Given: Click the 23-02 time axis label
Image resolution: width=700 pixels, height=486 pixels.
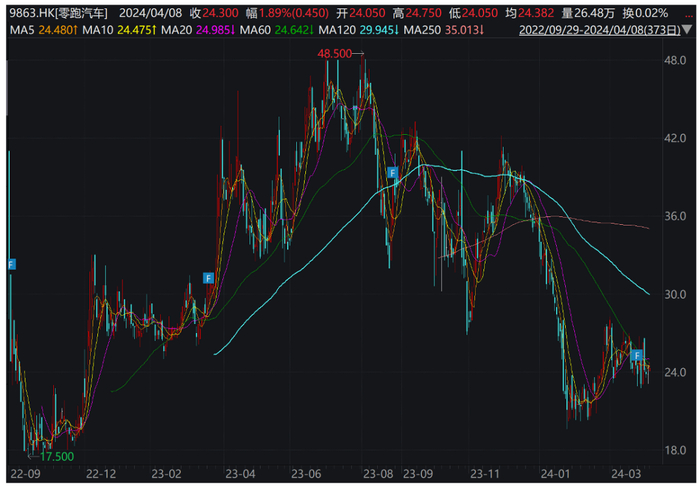Looking at the screenshot, I should pos(166,474).
